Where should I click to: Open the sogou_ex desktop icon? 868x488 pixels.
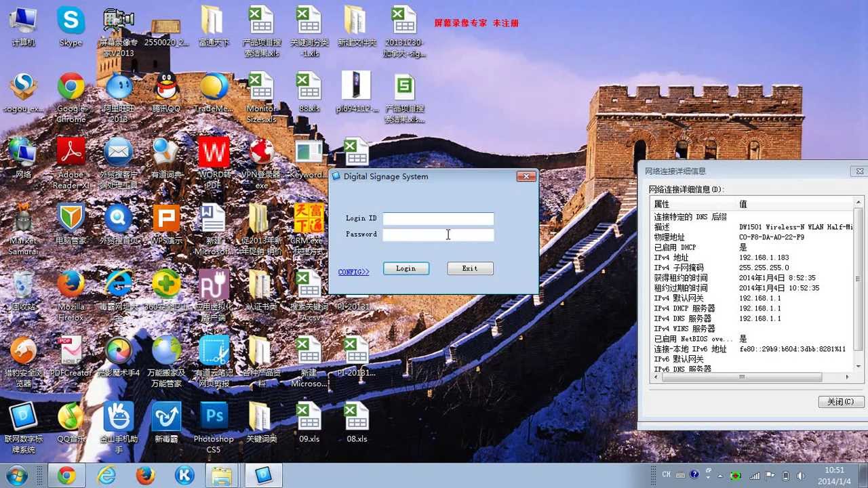point(23,92)
